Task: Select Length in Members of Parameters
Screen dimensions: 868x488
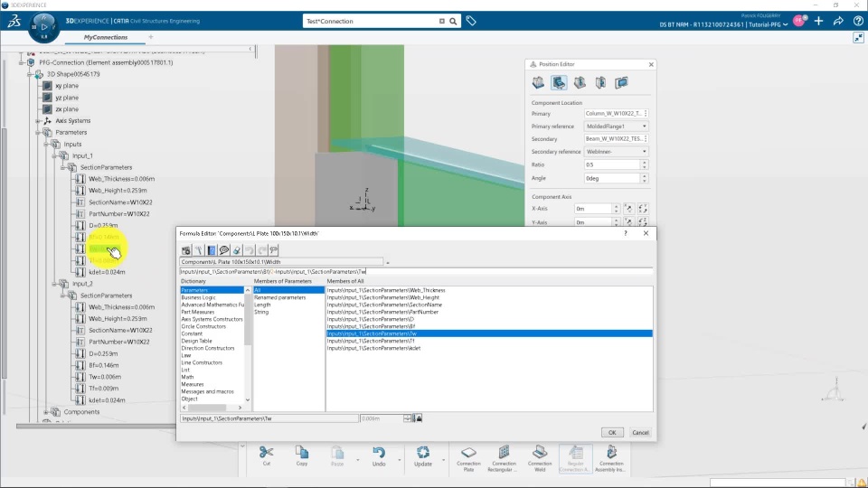Action: (262, 305)
